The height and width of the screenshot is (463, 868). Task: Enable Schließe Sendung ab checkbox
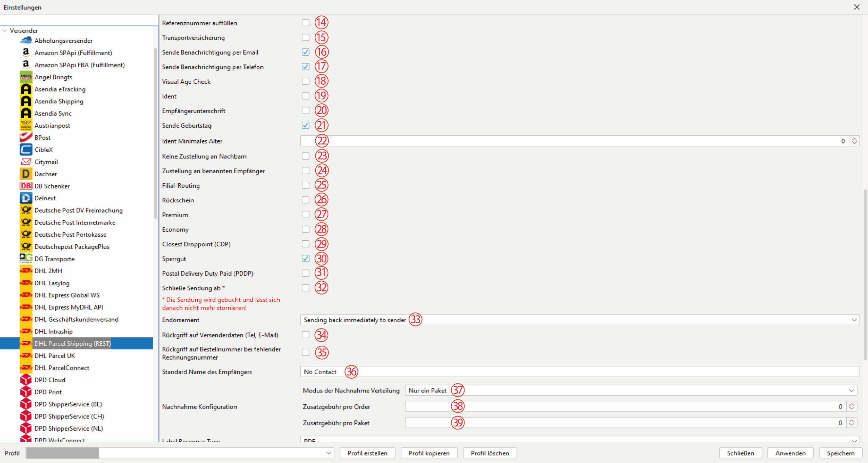point(305,288)
